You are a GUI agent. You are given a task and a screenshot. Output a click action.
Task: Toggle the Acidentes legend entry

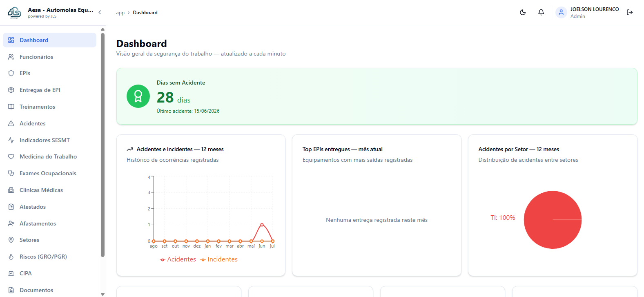[178, 259]
